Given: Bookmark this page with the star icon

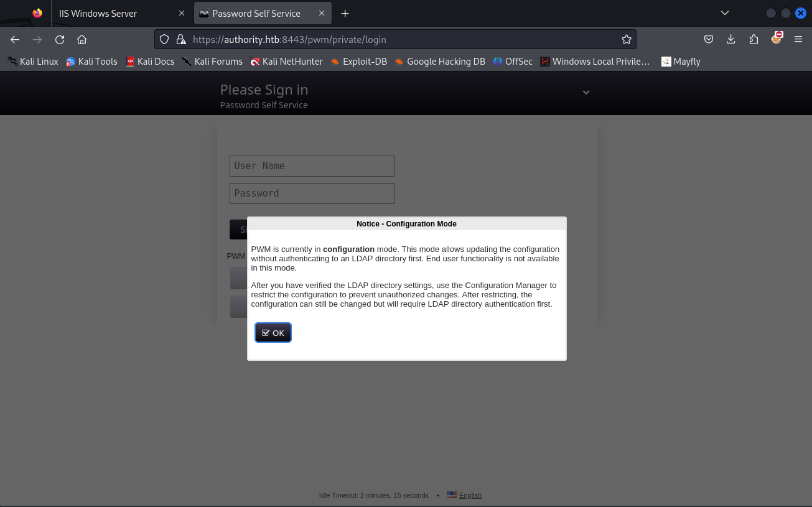Looking at the screenshot, I should pyautogui.click(x=626, y=39).
